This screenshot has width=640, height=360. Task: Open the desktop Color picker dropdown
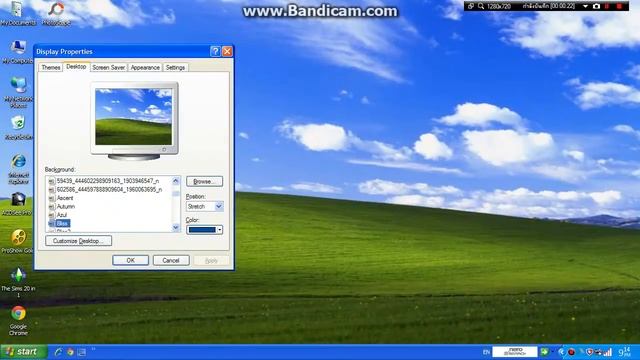204,230
